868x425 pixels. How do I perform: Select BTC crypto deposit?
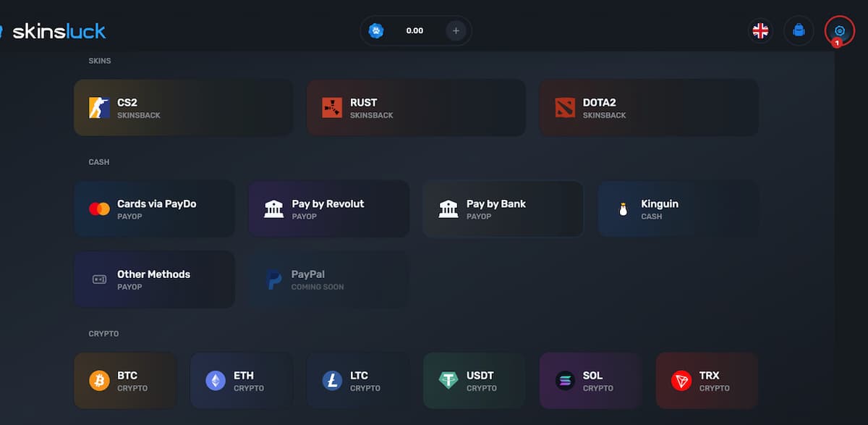(x=125, y=381)
